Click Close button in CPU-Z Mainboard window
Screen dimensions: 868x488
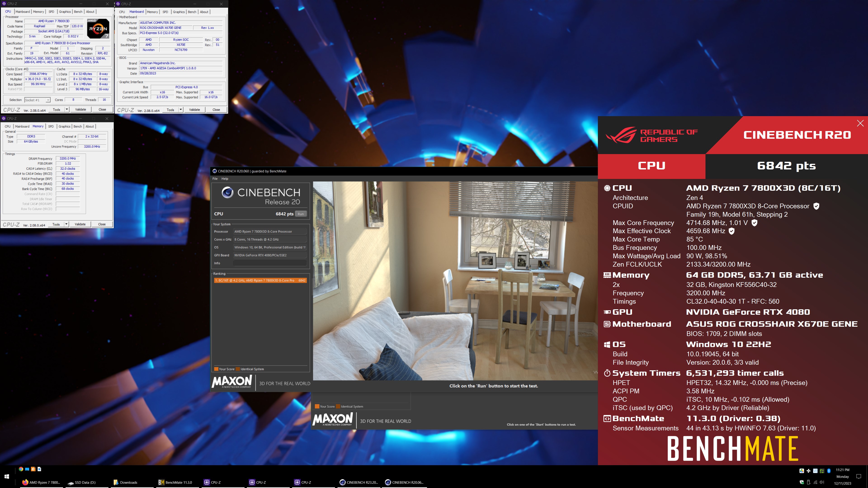tap(216, 109)
